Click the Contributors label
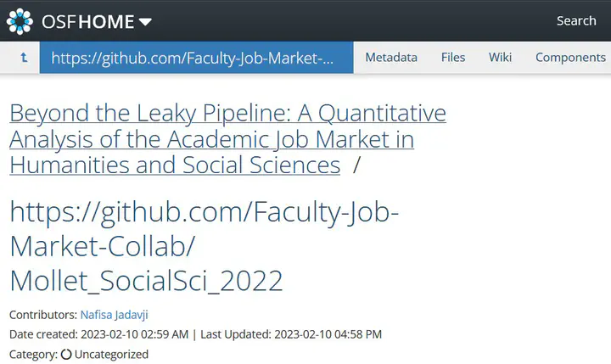The height and width of the screenshot is (364, 611). [x=43, y=315]
